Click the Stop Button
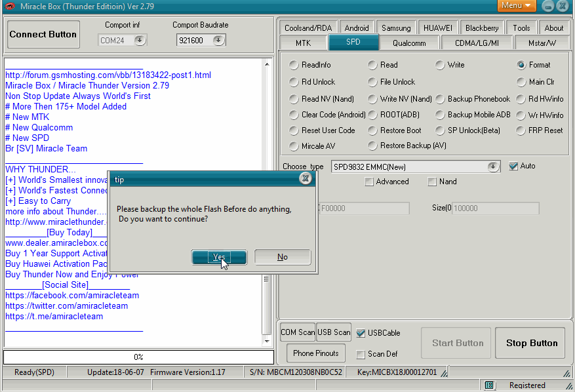575x392 pixels. pos(530,343)
